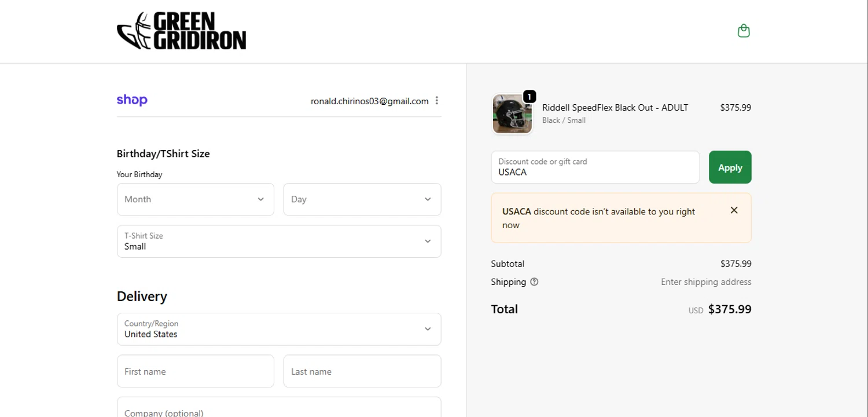Open the Day birthday dropdown
This screenshot has width=868, height=417.
click(362, 199)
